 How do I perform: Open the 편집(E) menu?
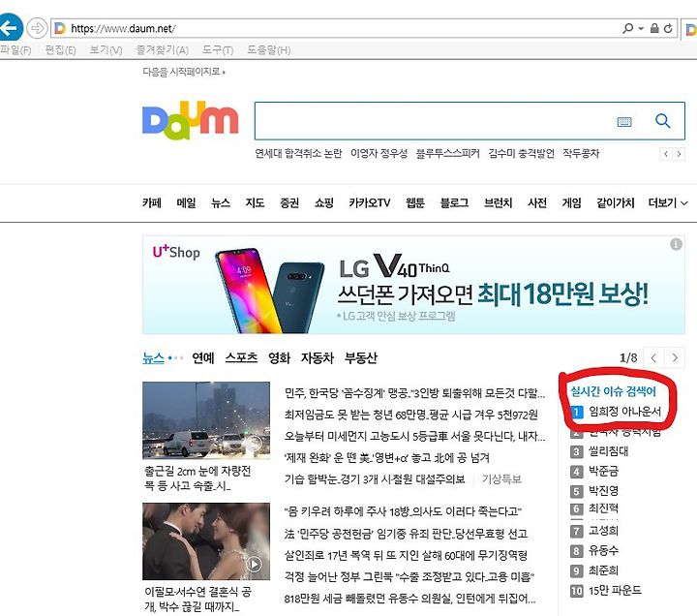pos(60,49)
